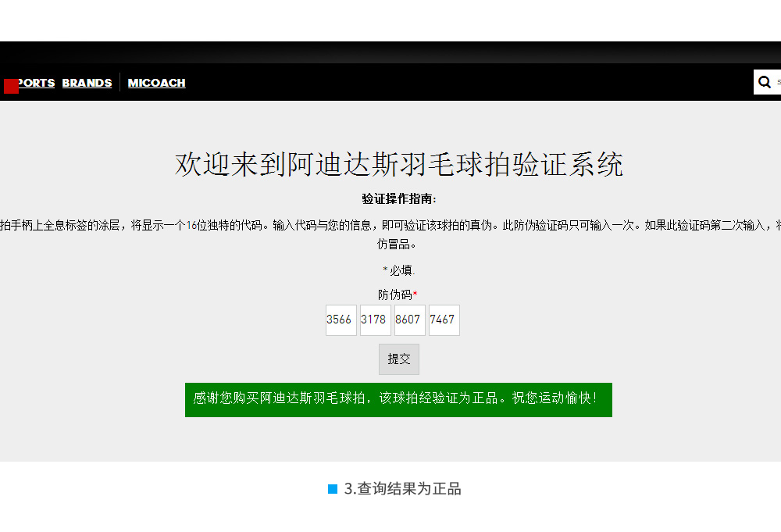Click the 防伪码 field label
781x532 pixels.
coord(398,295)
